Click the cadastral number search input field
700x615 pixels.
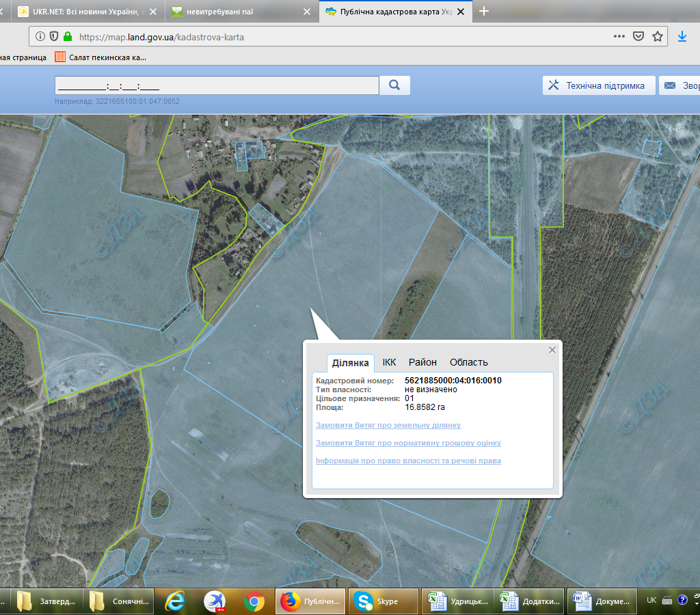pos(217,85)
